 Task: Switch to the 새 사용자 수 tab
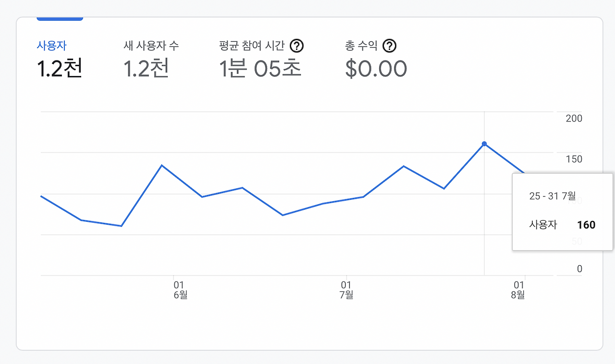pyautogui.click(x=151, y=46)
